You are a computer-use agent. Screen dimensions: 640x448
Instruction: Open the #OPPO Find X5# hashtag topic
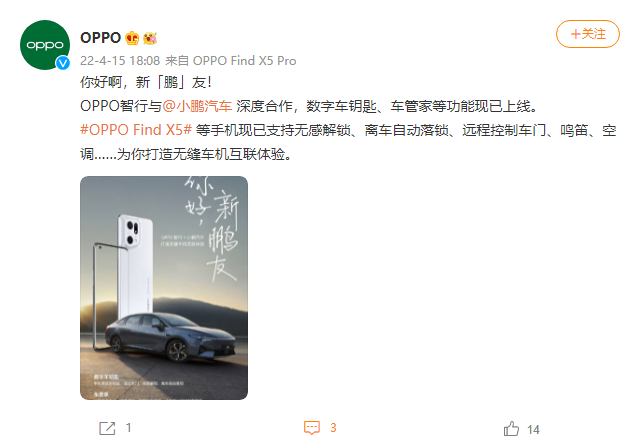pyautogui.click(x=136, y=130)
